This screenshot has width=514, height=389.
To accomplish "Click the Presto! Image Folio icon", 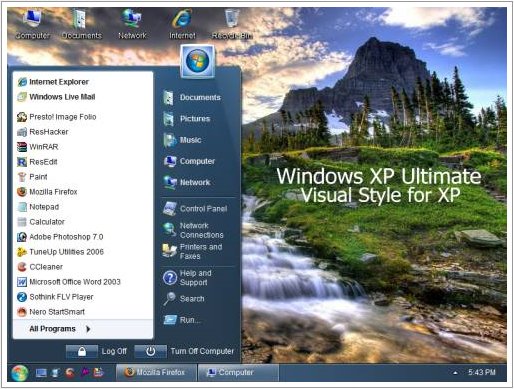I will (22, 117).
